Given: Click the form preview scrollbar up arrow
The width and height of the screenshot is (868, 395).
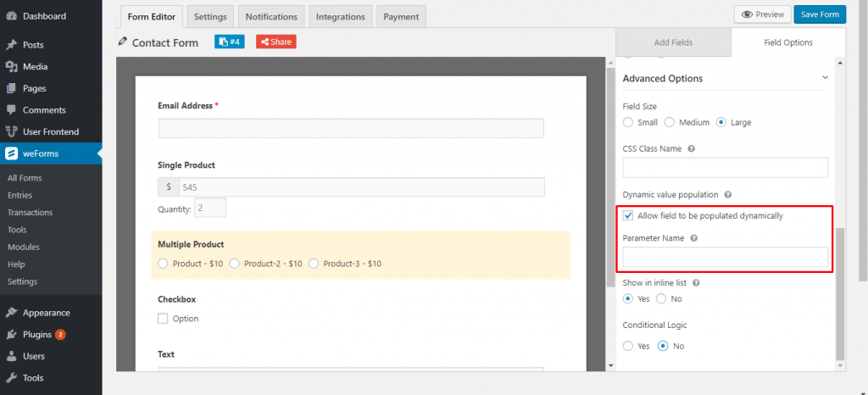Looking at the screenshot, I should pyautogui.click(x=610, y=62).
